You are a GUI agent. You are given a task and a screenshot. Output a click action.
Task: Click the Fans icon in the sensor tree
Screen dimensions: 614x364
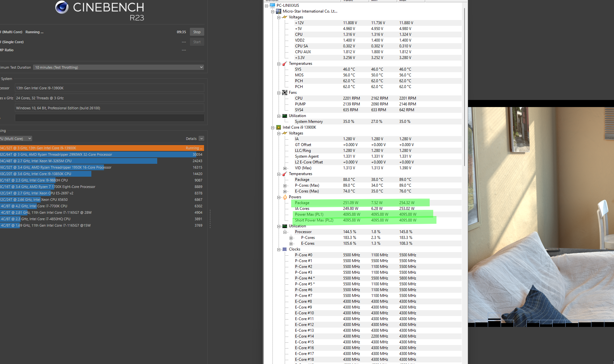[x=284, y=93]
